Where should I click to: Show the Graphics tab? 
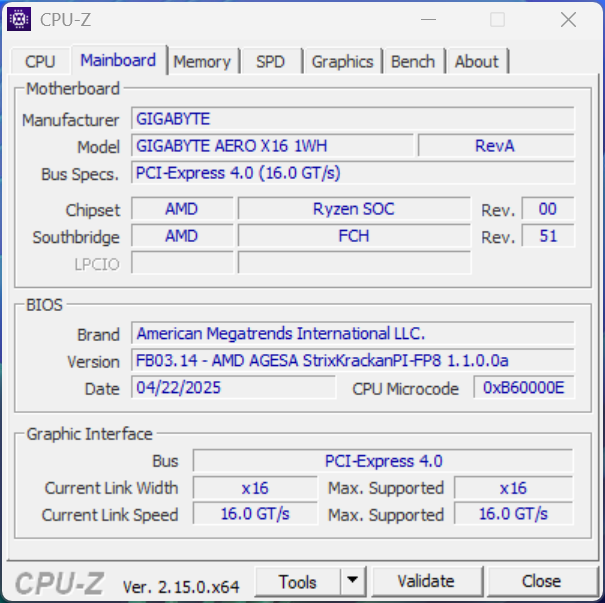pos(342,61)
